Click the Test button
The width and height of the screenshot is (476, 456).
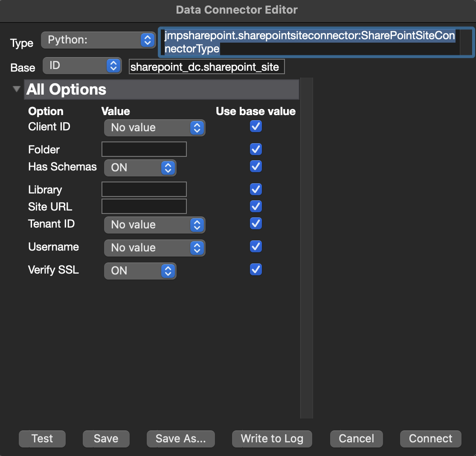click(x=42, y=439)
